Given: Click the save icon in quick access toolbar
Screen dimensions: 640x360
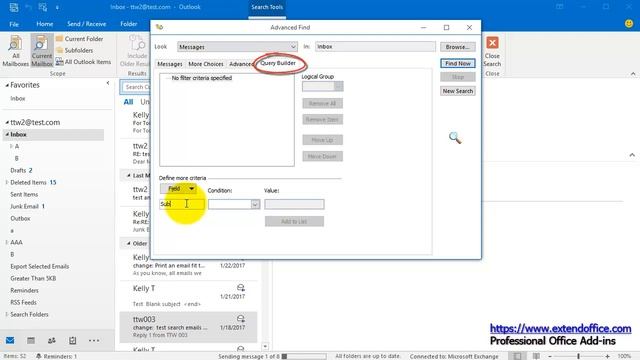Looking at the screenshot, I should (13, 7).
